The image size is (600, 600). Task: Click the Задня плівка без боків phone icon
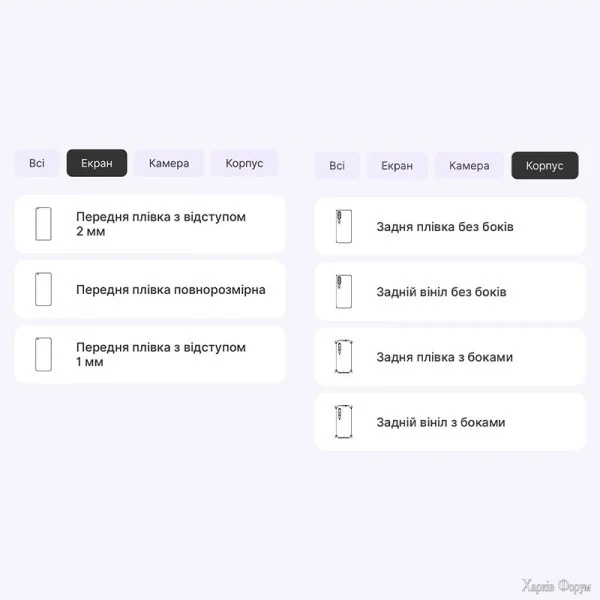point(344,227)
